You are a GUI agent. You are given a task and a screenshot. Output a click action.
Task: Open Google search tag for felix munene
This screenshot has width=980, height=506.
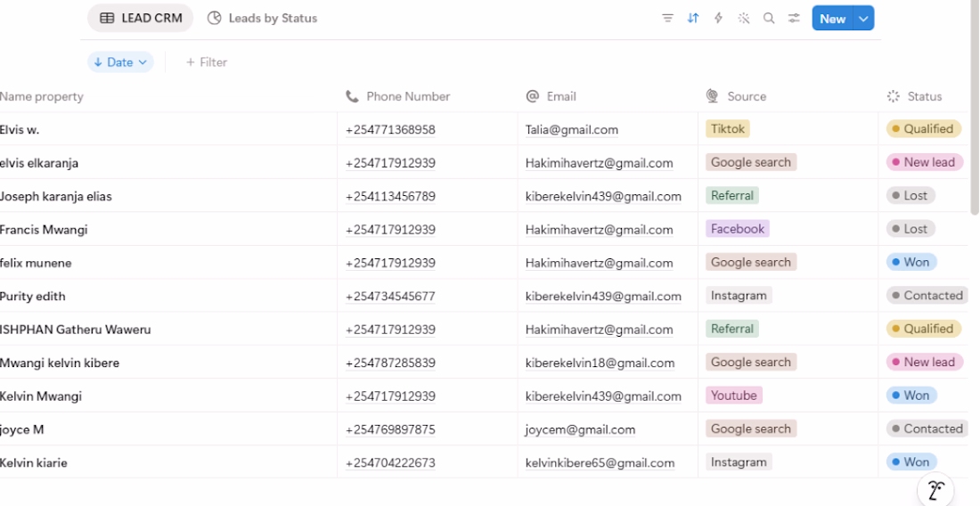pos(751,262)
